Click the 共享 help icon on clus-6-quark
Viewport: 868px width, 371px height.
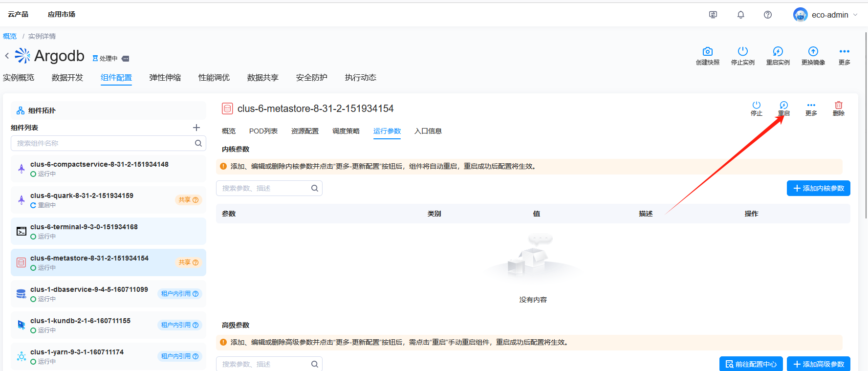point(195,200)
